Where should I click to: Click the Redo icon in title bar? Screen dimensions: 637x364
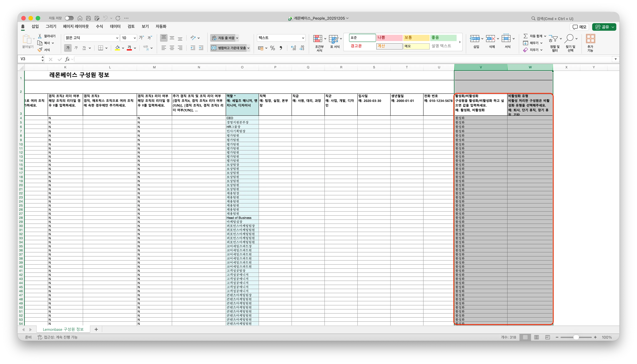tap(118, 18)
